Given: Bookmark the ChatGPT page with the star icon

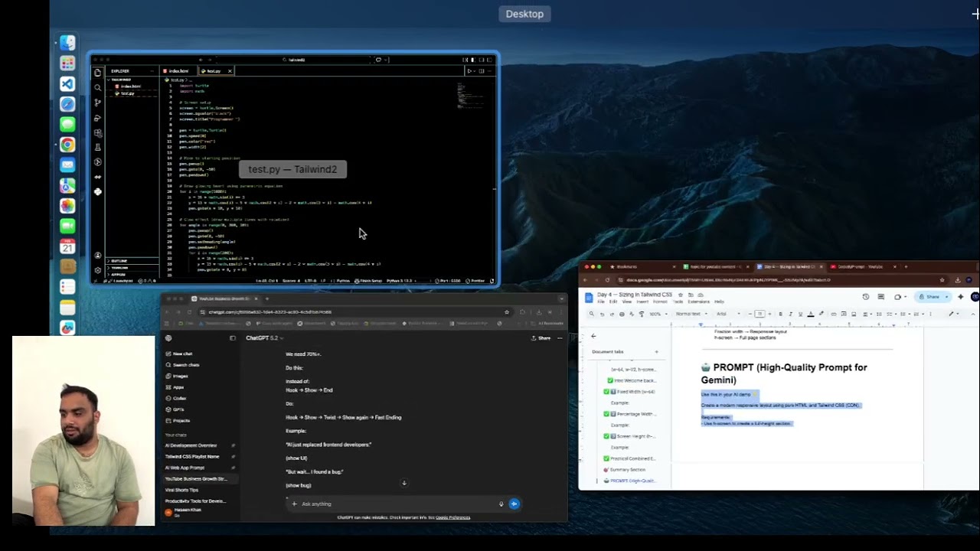Looking at the screenshot, I should pyautogui.click(x=506, y=312).
